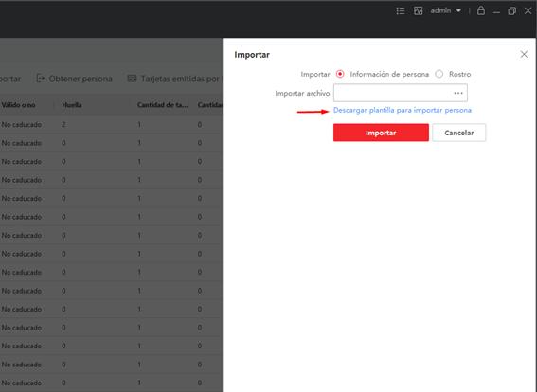
Task: Click the red Importar button
Action: pos(381,133)
